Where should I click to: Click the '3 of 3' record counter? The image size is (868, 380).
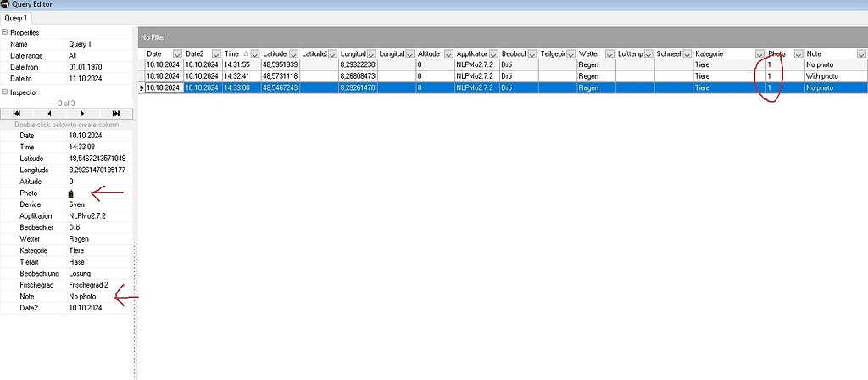coord(66,103)
